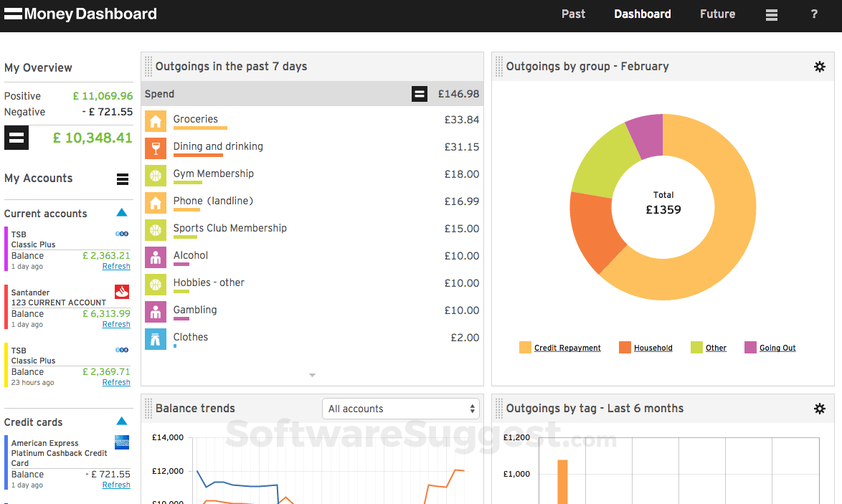Go to the Future view

pos(717,14)
